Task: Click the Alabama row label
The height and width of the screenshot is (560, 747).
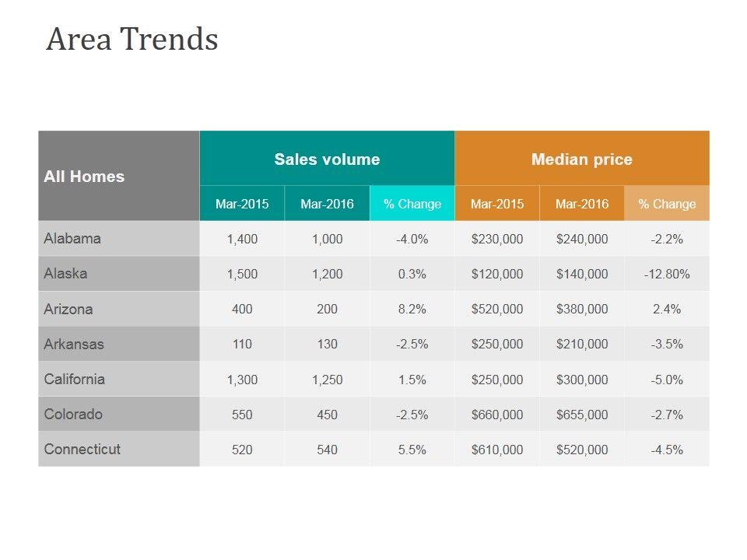Action: point(72,239)
